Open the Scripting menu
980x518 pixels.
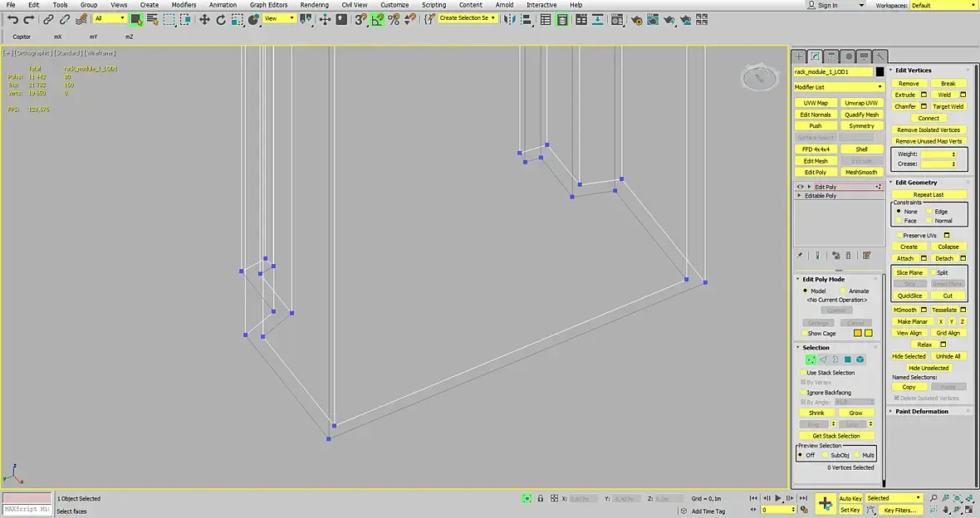(x=434, y=5)
